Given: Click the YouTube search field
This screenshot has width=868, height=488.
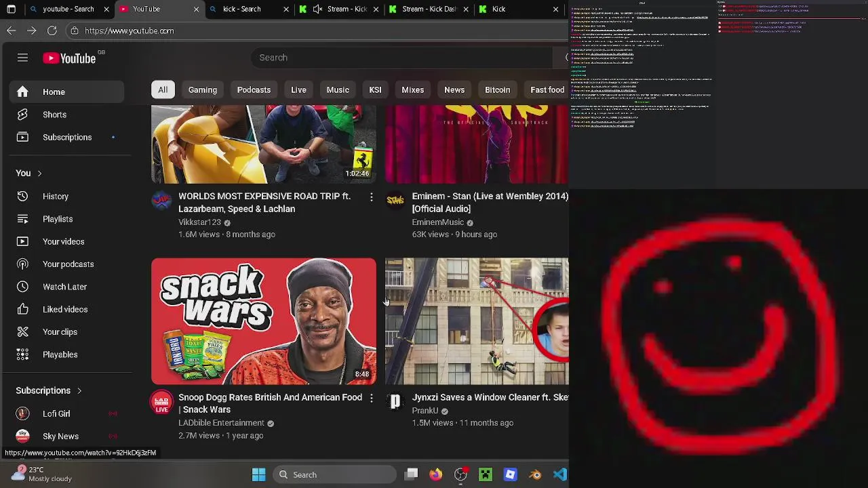Looking at the screenshot, I should (403, 58).
